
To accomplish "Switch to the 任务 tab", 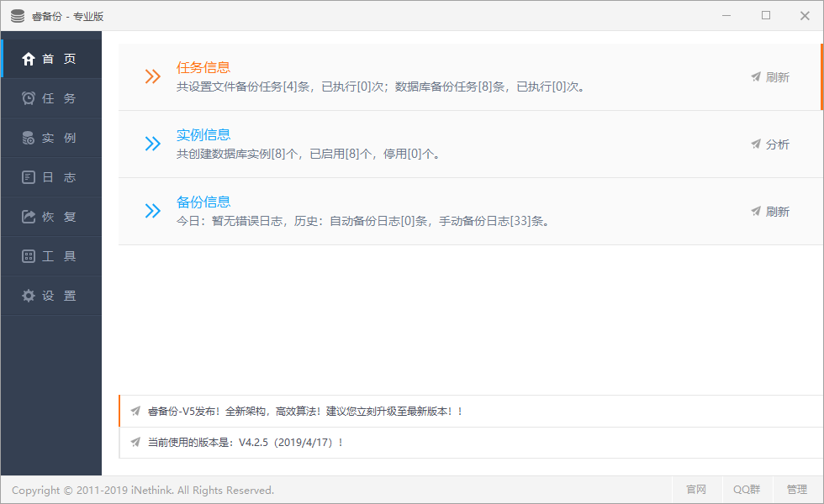I will point(51,98).
